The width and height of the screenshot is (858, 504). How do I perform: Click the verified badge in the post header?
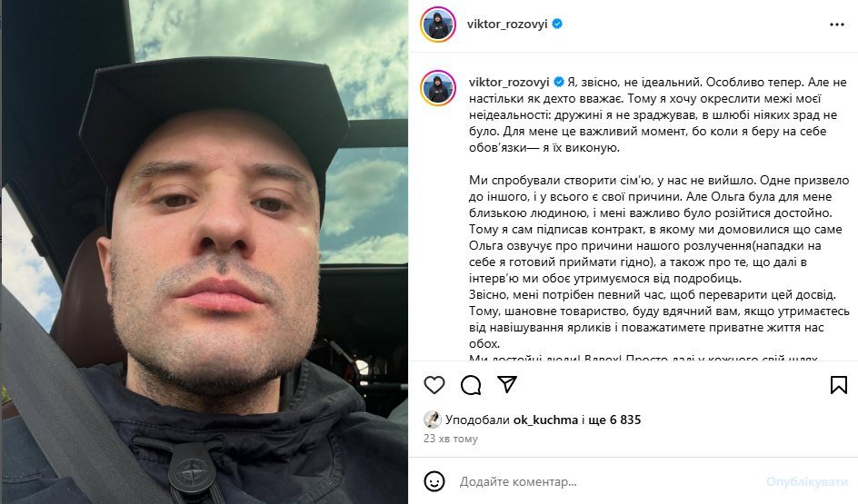tap(557, 24)
